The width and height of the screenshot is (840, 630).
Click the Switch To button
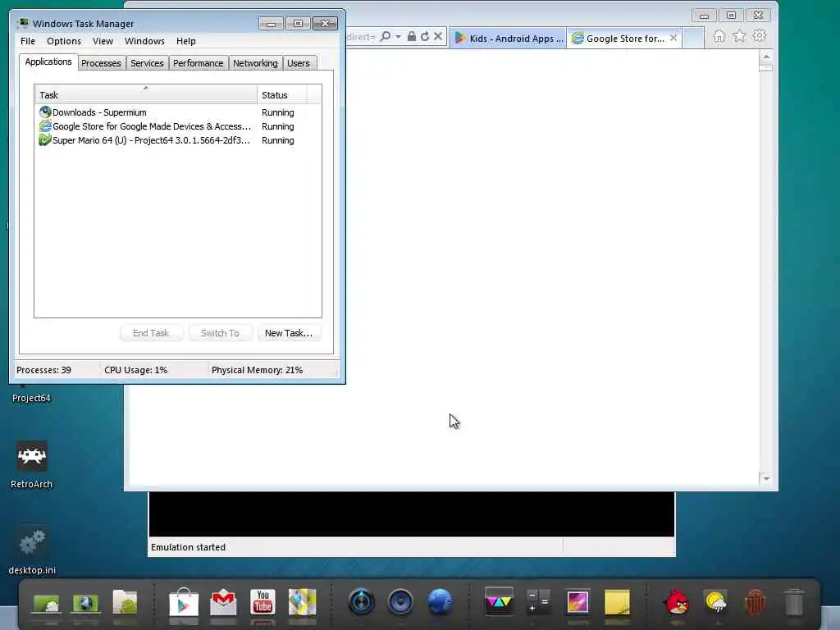(220, 333)
